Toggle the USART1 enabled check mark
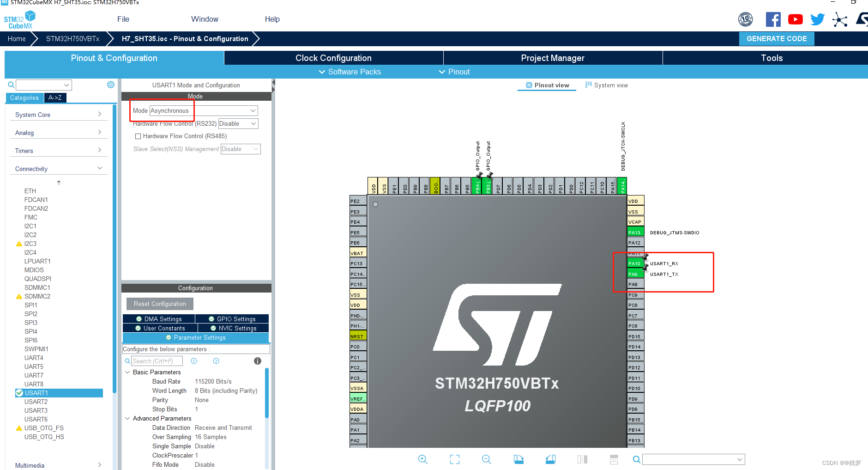The image size is (868, 470). 19,393
